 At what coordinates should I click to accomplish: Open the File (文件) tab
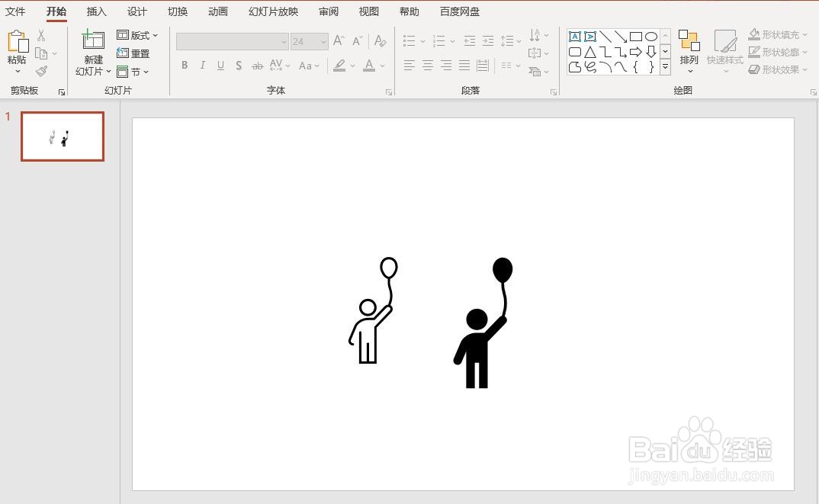pos(15,11)
